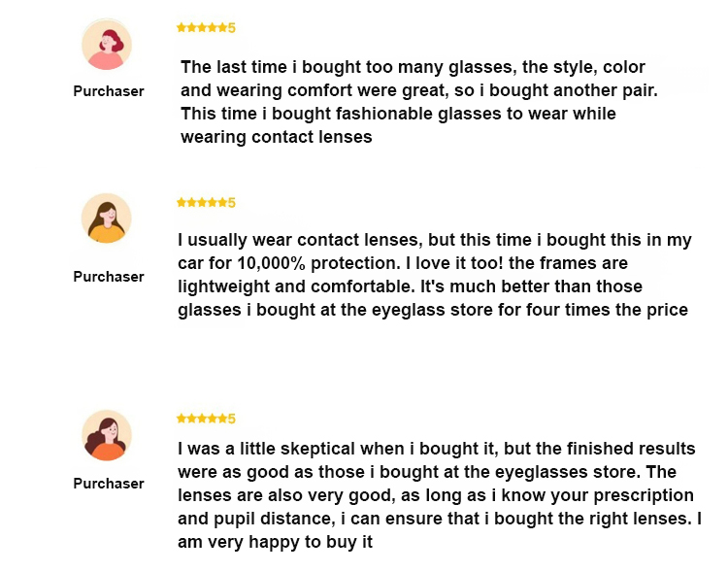This screenshot has height=572, width=728.
Task: Select the Purchaser label under the second avatar
Action: (109, 277)
